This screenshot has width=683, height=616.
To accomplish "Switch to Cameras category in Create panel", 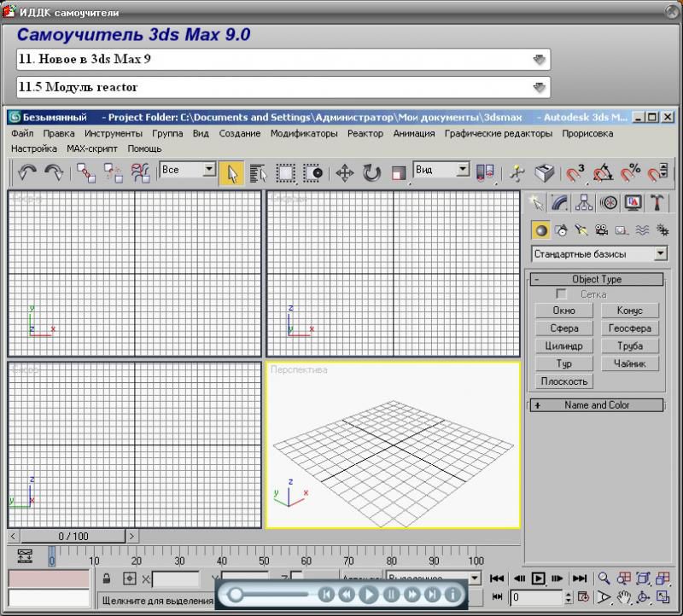I will (602, 230).
